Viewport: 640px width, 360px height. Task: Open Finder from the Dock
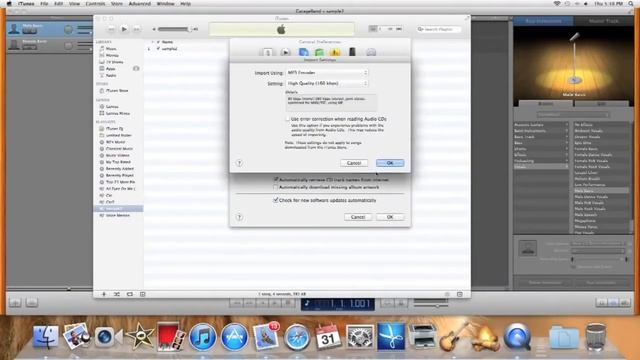(x=46, y=337)
